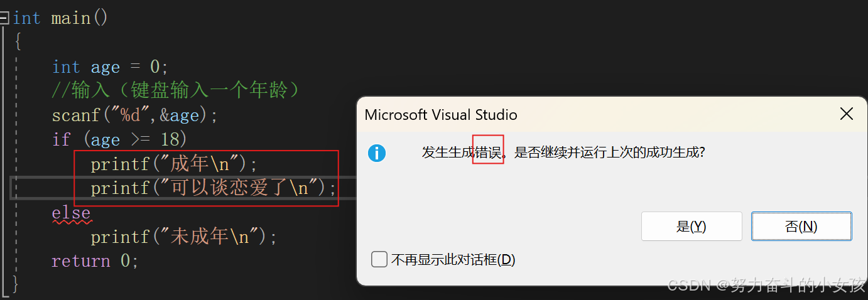Click the Microsoft Visual Studio dialog title
The image size is (868, 300).
pos(441,115)
